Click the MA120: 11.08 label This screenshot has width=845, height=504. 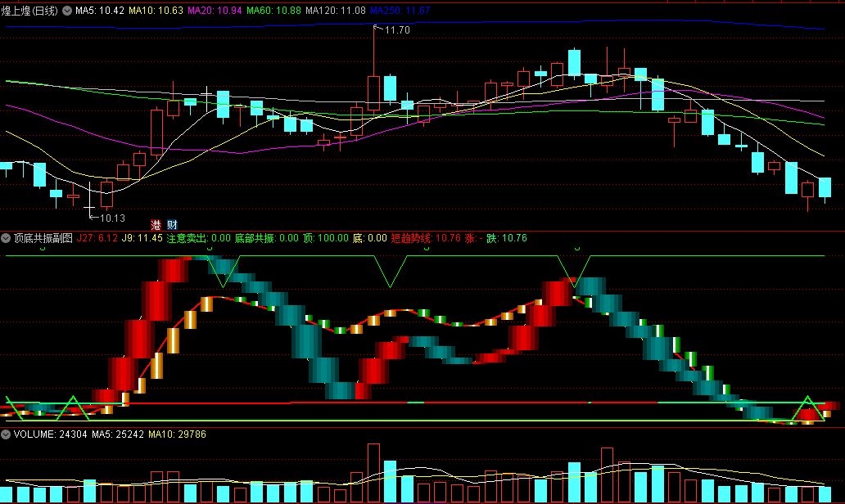[x=335, y=11]
